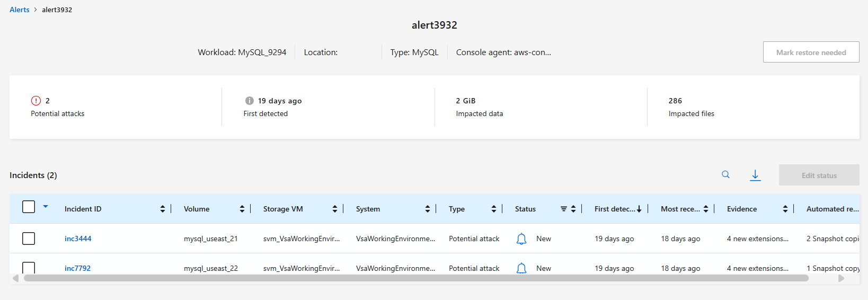Select the inc7792 row checkbox
This screenshot has height=300, width=868.
tap(29, 267)
